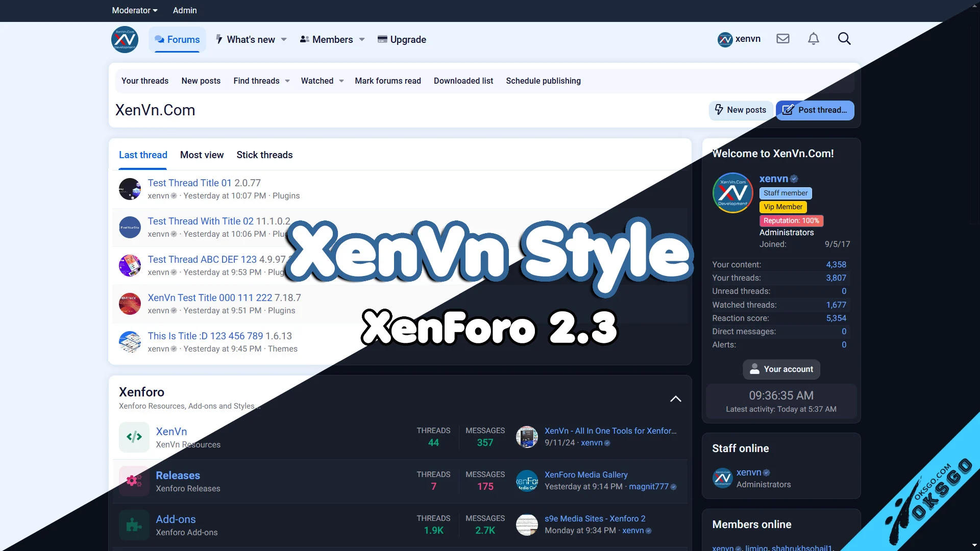Open thread Test Thread Title 01
Viewport: 980px width, 551px height.
point(189,183)
